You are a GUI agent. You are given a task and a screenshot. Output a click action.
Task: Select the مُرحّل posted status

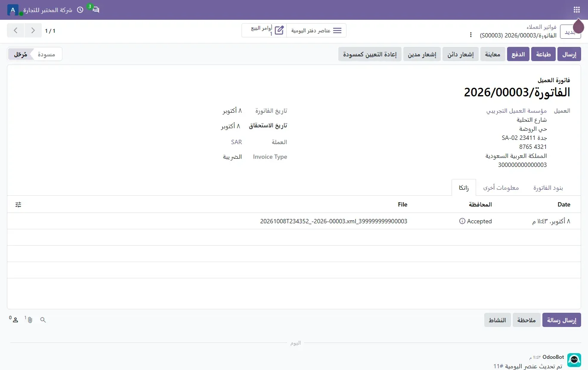[x=20, y=54]
